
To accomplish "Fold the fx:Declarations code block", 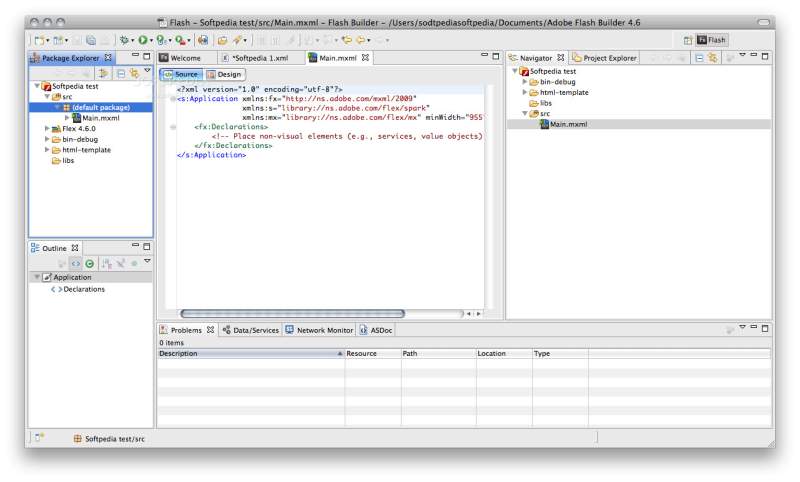I will click(x=173, y=126).
